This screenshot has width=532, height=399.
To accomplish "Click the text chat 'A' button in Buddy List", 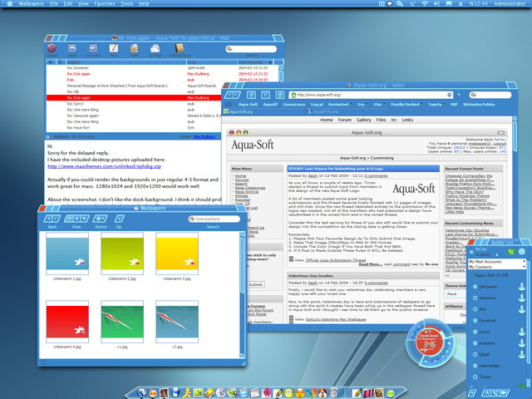I will [x=485, y=393].
